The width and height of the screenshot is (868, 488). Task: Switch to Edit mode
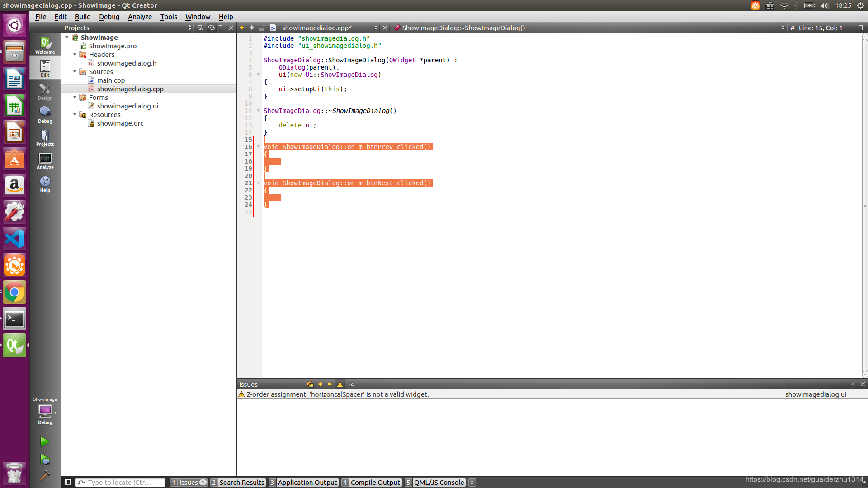tap(45, 68)
